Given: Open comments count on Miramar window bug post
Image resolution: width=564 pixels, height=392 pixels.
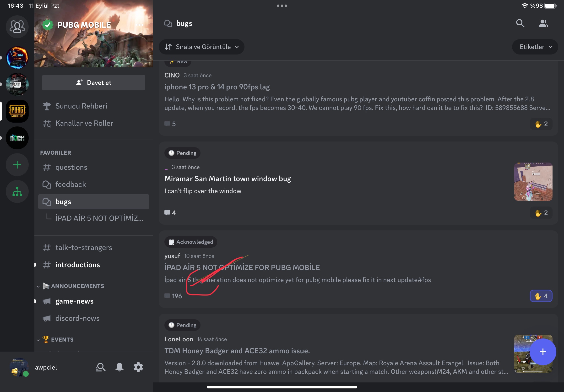Looking at the screenshot, I should (170, 213).
